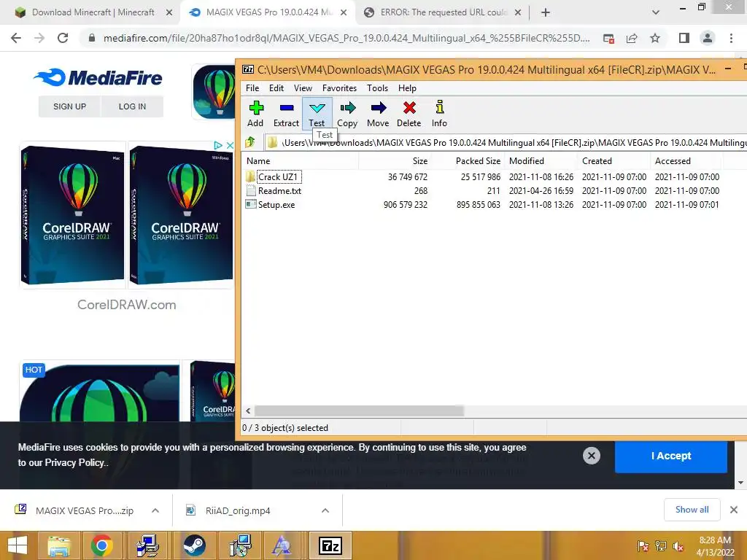Open File Explorer from taskbar
The image size is (747, 560).
coord(58,545)
